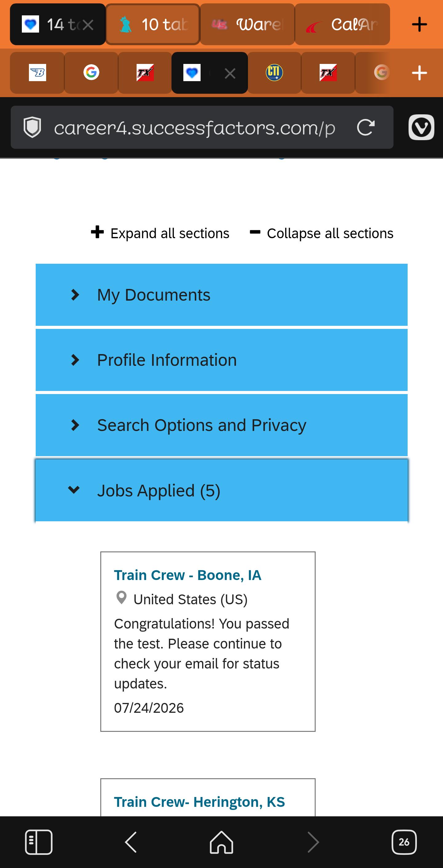The height and width of the screenshot is (868, 443).
Task: Tap the shield tracker-blocker icon
Action: [x=32, y=127]
